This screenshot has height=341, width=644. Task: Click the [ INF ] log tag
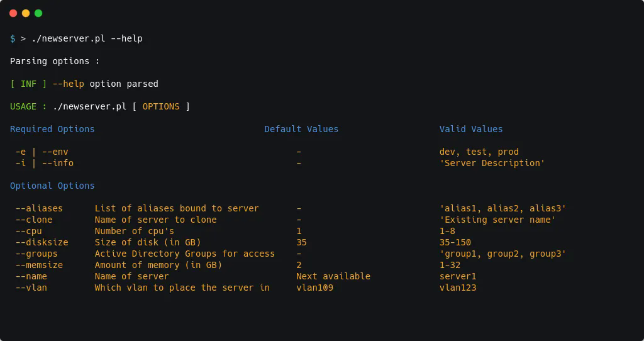tap(28, 84)
